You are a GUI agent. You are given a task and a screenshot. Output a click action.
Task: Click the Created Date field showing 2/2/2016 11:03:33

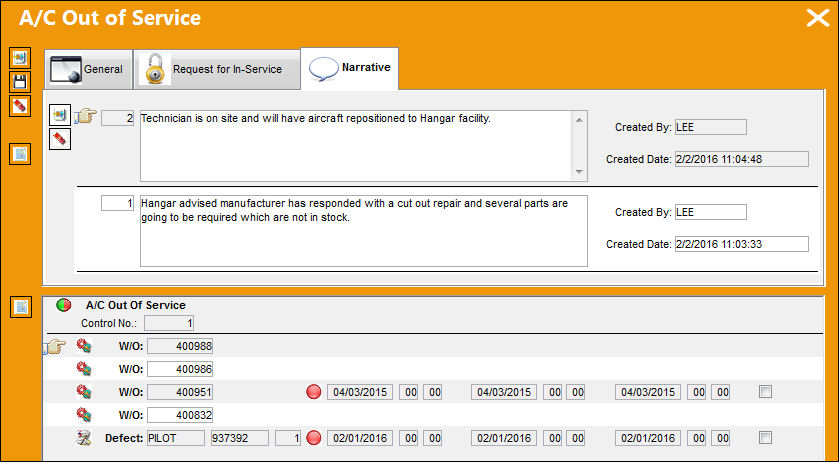(x=742, y=244)
